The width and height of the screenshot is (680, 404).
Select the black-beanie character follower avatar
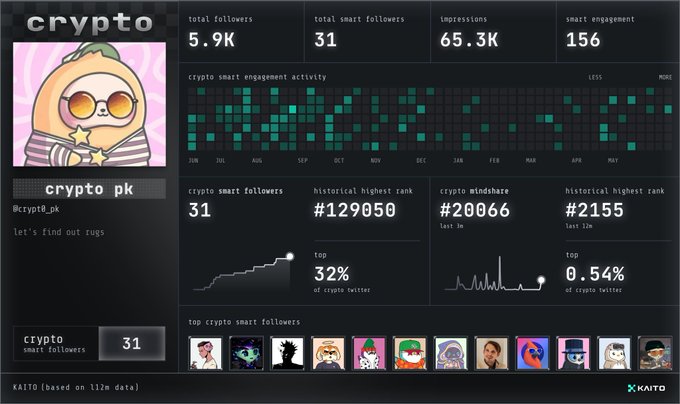click(x=655, y=353)
